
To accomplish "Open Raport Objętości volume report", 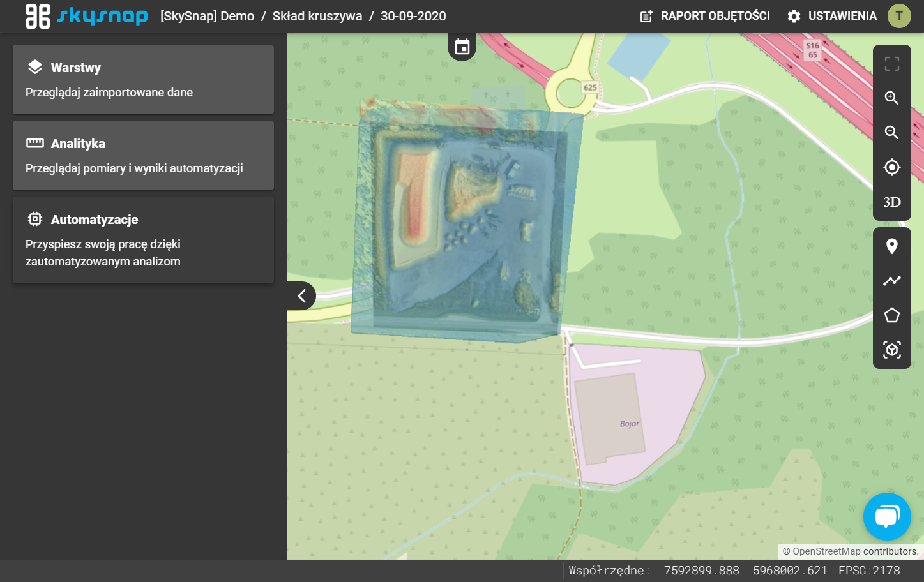I will click(705, 16).
